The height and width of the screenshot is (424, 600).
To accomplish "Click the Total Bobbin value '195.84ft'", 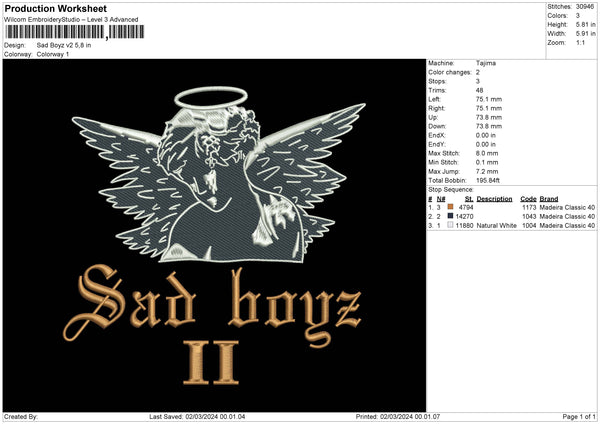I will pos(488,180).
